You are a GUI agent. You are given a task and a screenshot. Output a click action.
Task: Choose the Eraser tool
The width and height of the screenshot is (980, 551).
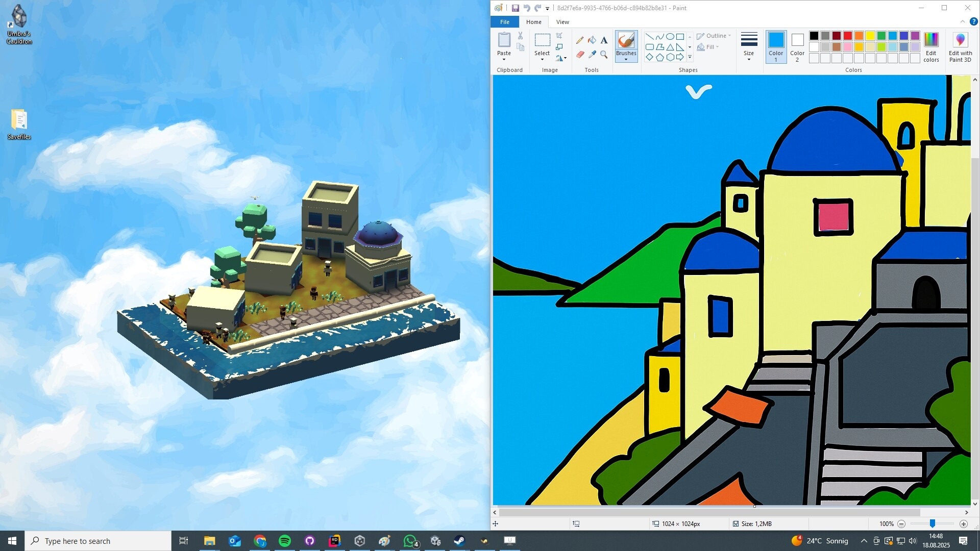[x=580, y=55]
